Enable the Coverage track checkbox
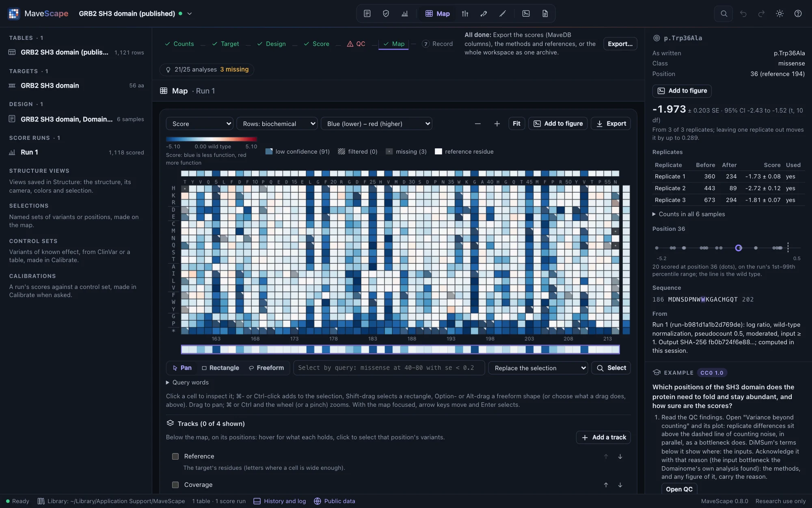 coord(175,485)
